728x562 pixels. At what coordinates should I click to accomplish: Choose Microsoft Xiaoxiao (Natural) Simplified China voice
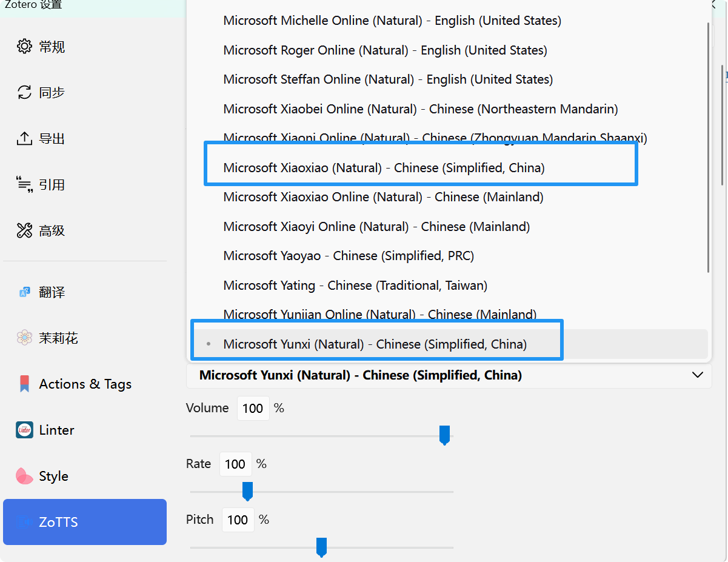pos(384,168)
